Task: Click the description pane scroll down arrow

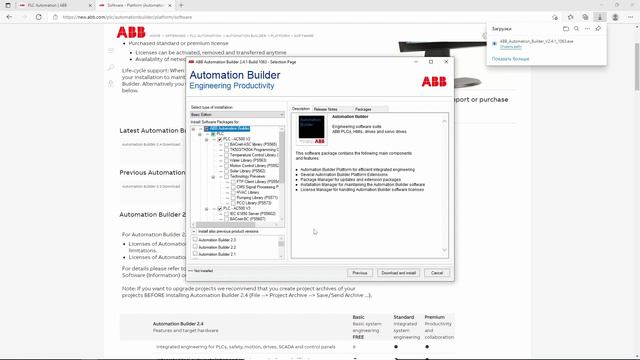Action: tap(444, 250)
